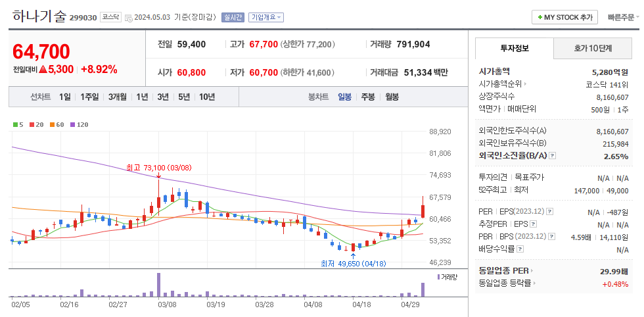Select the 1주일 line chart period

click(x=89, y=97)
